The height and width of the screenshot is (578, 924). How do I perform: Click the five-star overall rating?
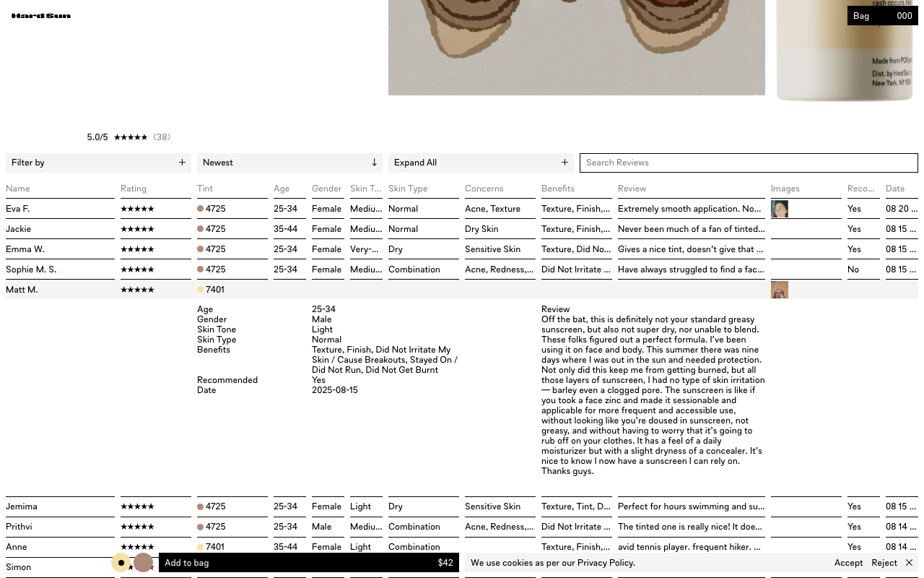pyautogui.click(x=131, y=137)
